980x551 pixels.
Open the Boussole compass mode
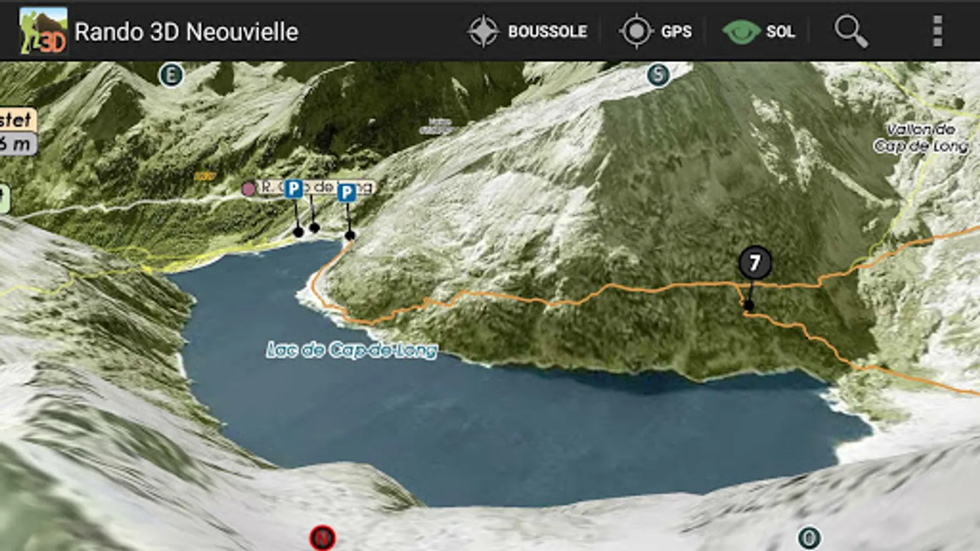[527, 31]
